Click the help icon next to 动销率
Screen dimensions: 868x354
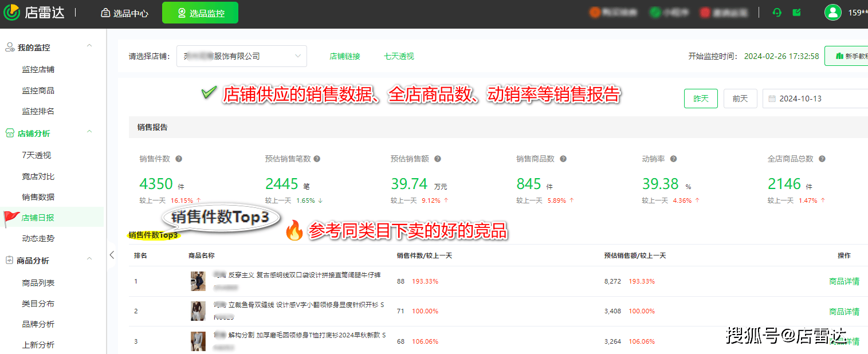pyautogui.click(x=674, y=159)
